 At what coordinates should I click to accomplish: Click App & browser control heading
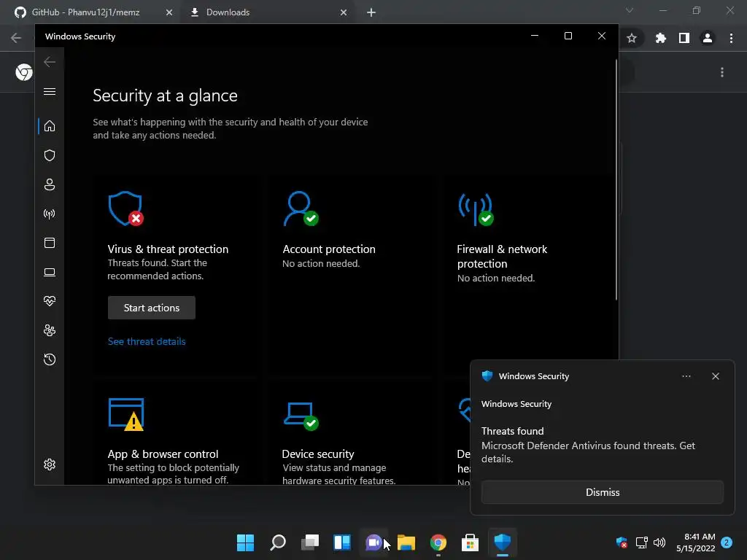[x=163, y=454]
